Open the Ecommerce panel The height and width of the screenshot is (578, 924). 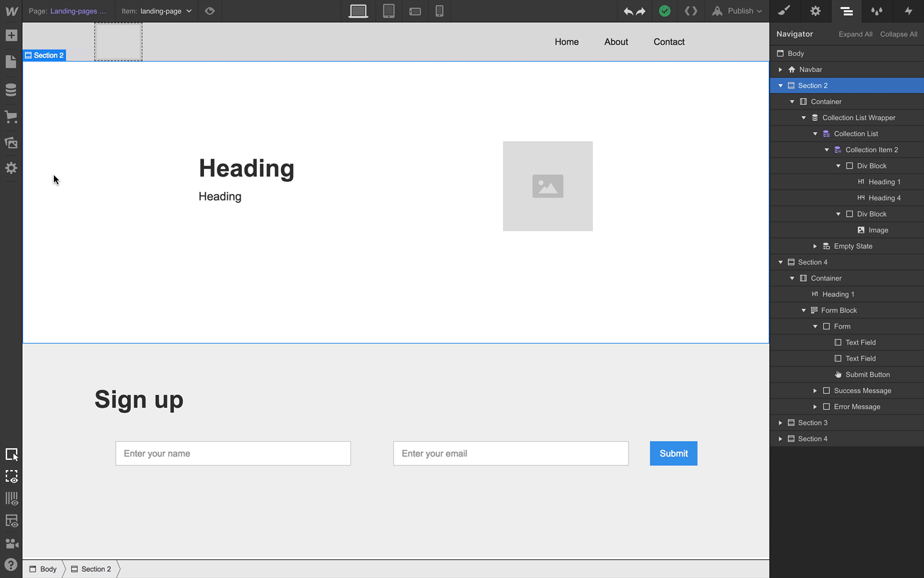[x=11, y=117]
